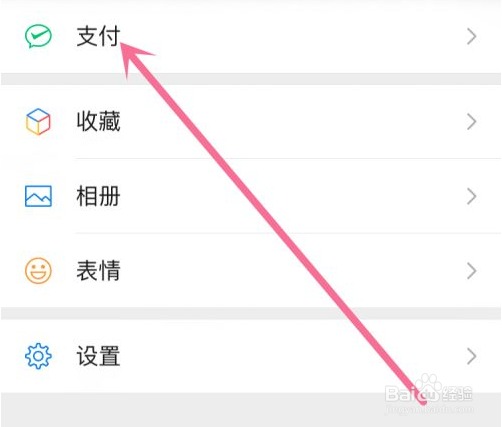The image size is (502, 427).
Task: Expand 收藏 via its right chevron
Action: (x=471, y=122)
